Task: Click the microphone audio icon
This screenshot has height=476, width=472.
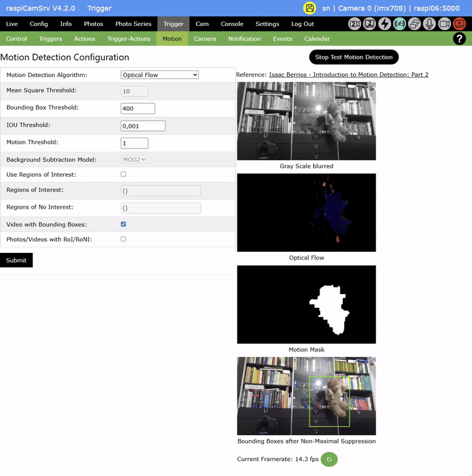Action: pos(430,24)
